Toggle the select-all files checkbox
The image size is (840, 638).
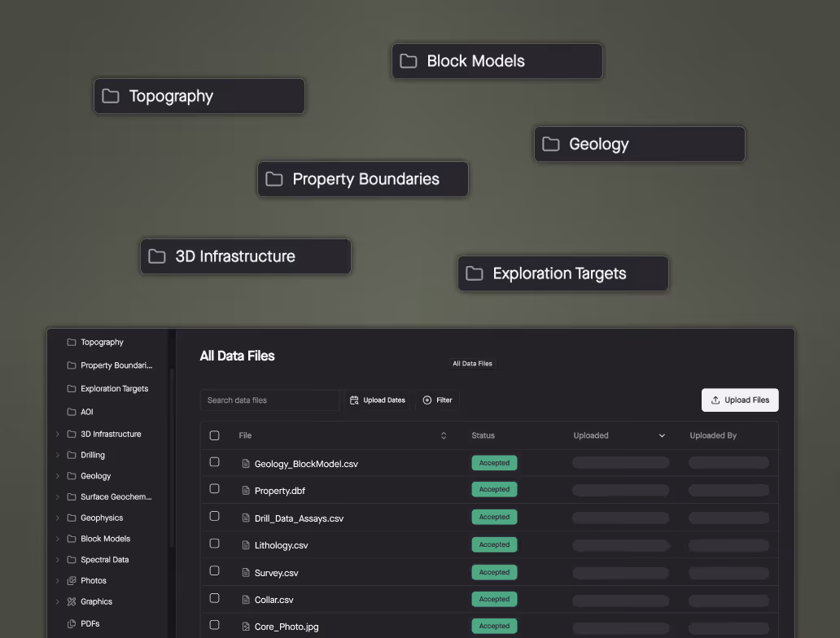(214, 435)
